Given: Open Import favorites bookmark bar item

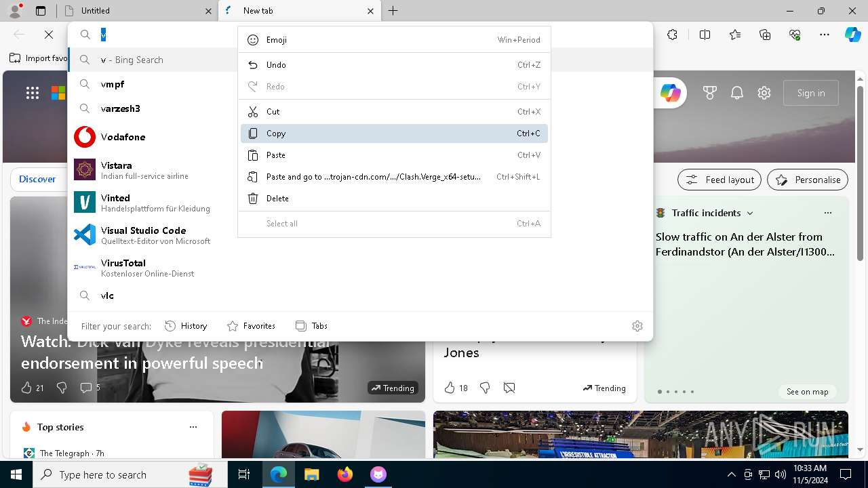Looking at the screenshot, I should [39, 58].
